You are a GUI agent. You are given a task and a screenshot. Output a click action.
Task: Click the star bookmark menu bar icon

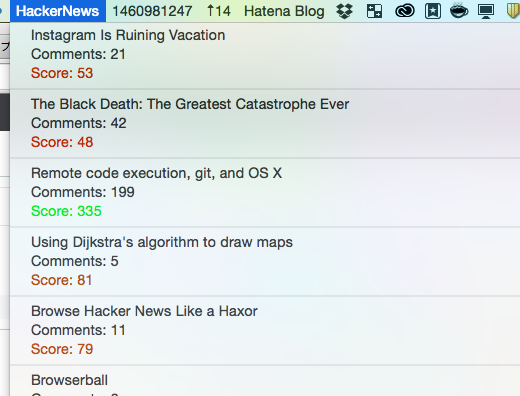tap(433, 11)
